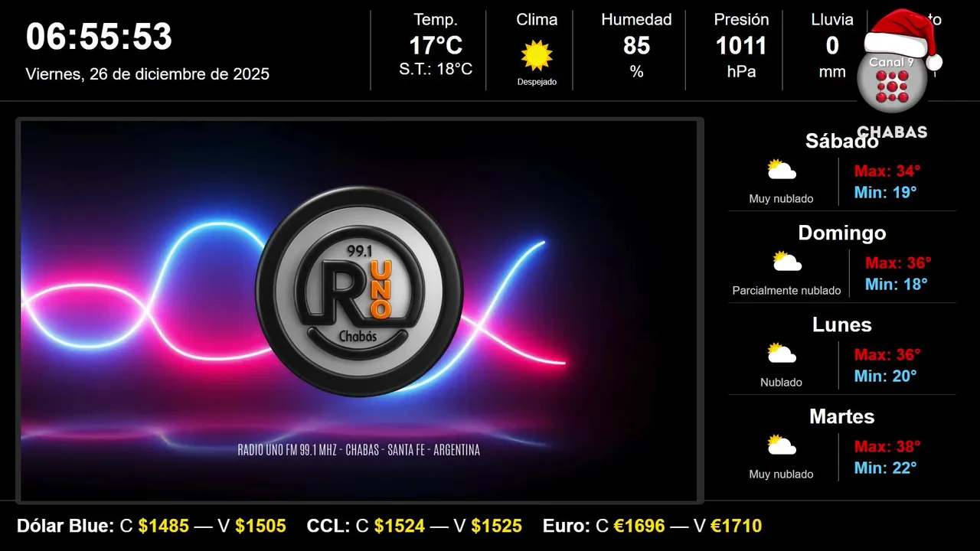Click Sábado's Max: 34° value
The image size is (980, 551).
tap(887, 171)
